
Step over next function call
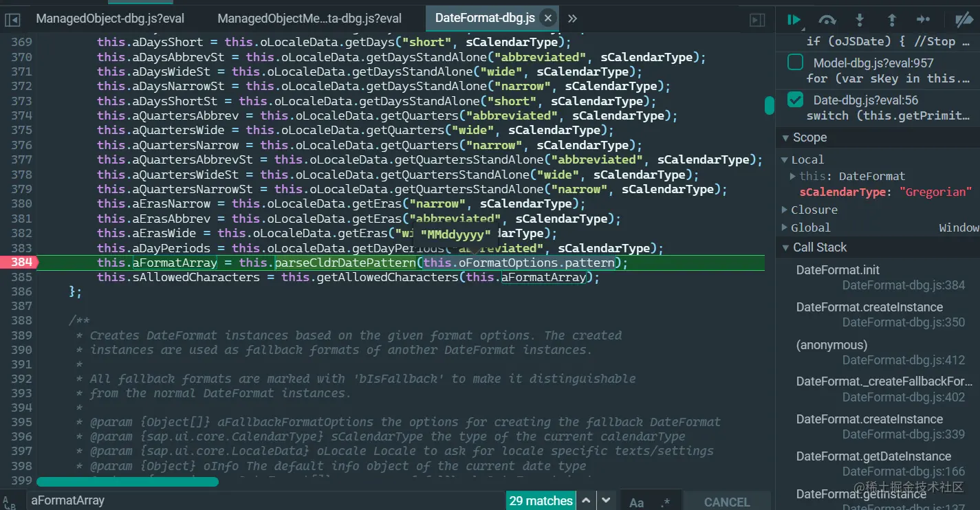pos(827,19)
